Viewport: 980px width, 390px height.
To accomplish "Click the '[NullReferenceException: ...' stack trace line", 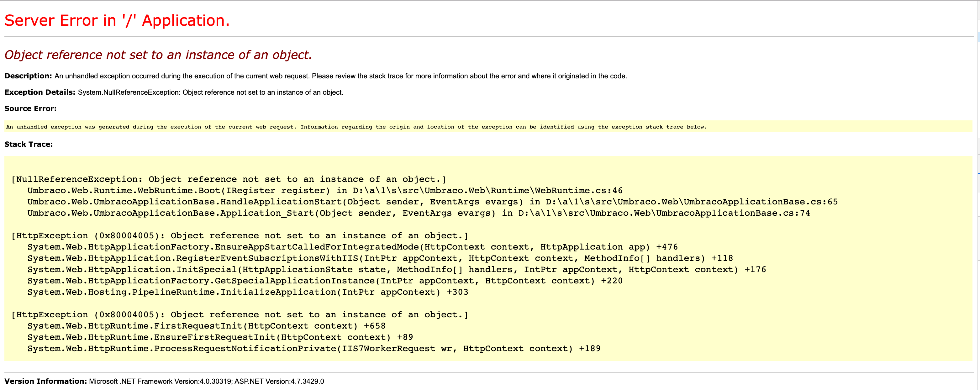I will click(x=228, y=179).
